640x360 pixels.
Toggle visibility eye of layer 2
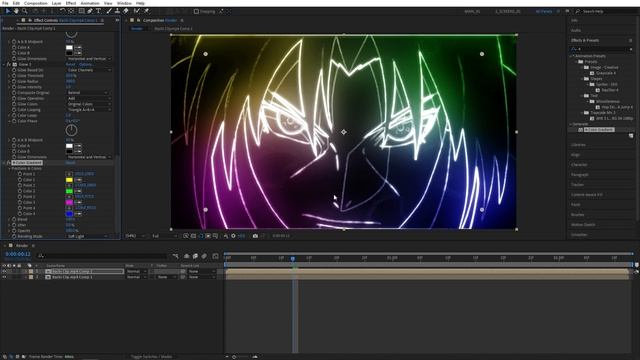click(x=4, y=277)
